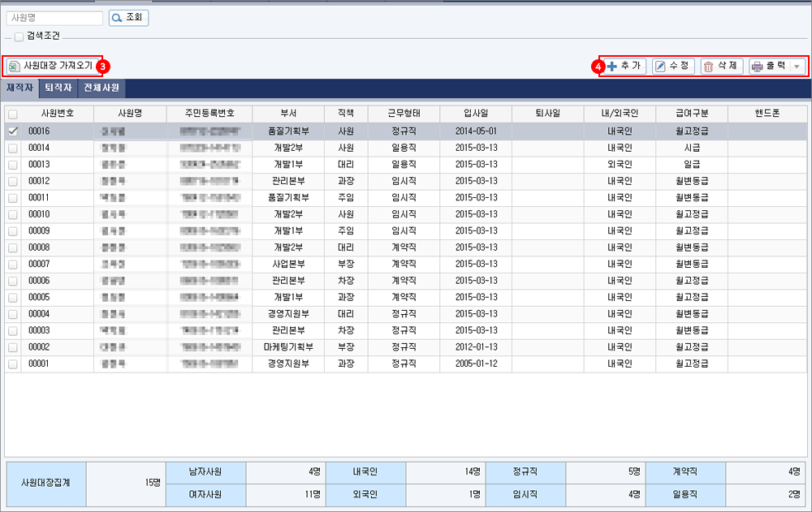812x512 pixels.
Task: Switch to the 전체사원 tab
Action: tap(101, 88)
